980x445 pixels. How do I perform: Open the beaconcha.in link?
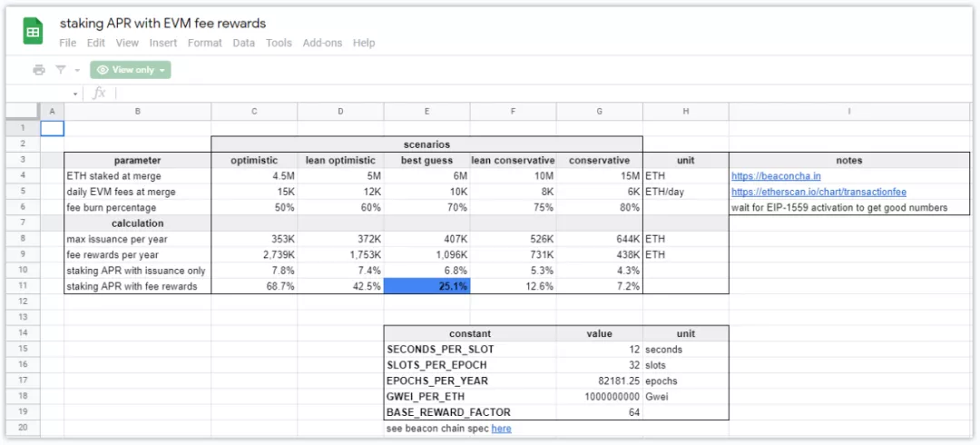[x=776, y=176]
